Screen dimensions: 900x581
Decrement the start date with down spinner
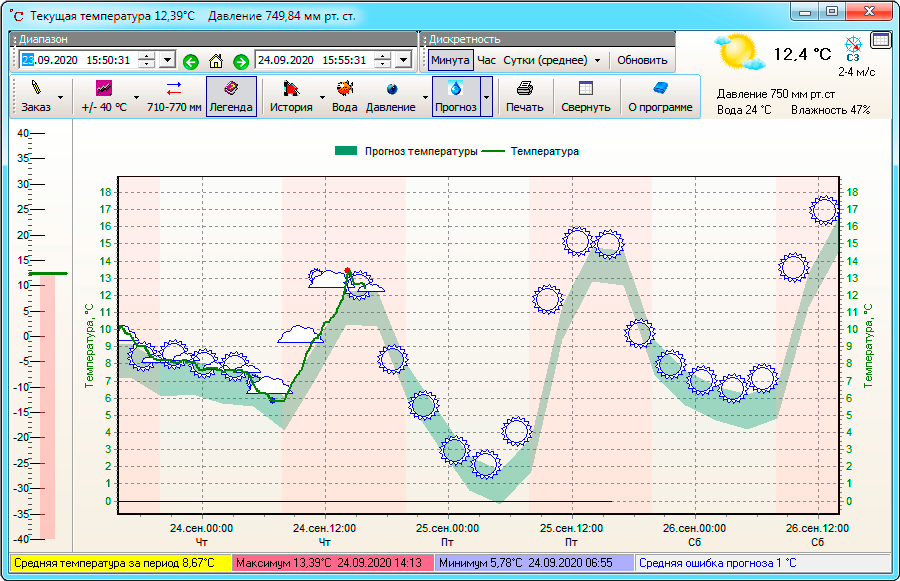coord(148,64)
